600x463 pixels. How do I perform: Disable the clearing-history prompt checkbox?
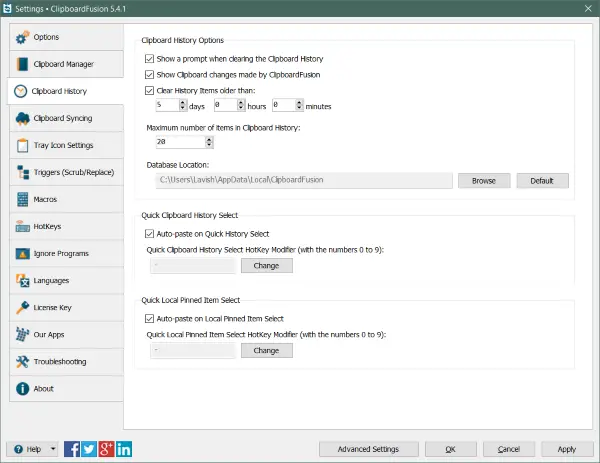pos(149,59)
